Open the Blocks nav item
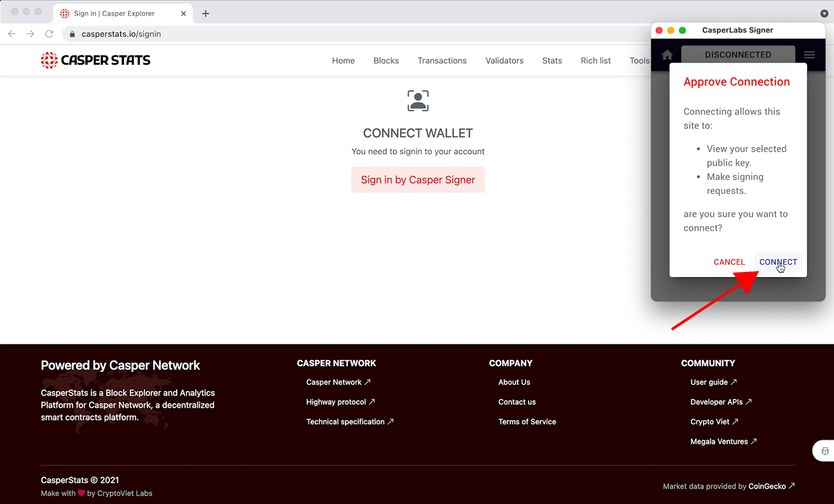834x504 pixels. click(x=386, y=60)
